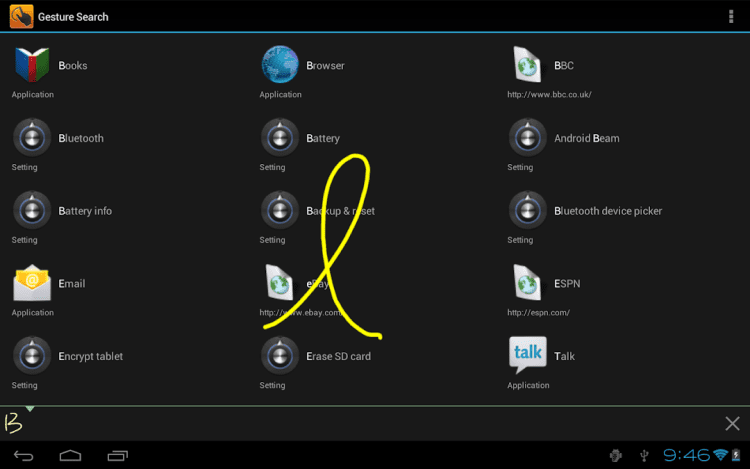Launch the Browser globe icon
The height and width of the screenshot is (469, 750).
click(280, 65)
